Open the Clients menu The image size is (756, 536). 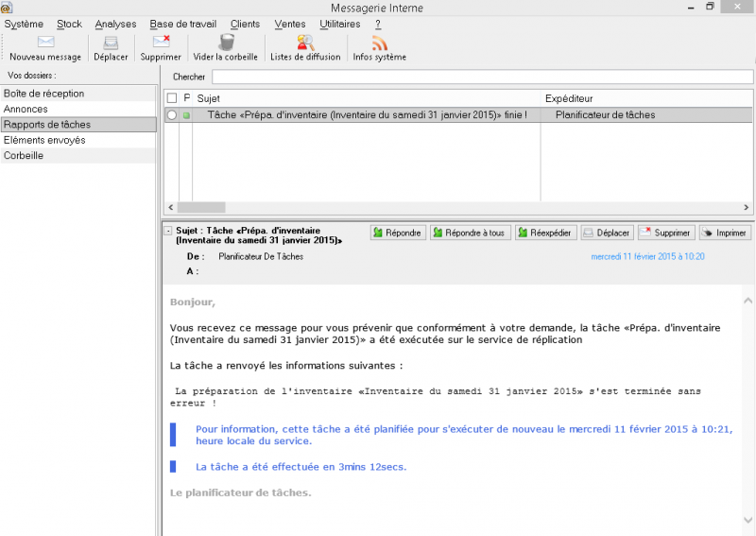coord(245,25)
